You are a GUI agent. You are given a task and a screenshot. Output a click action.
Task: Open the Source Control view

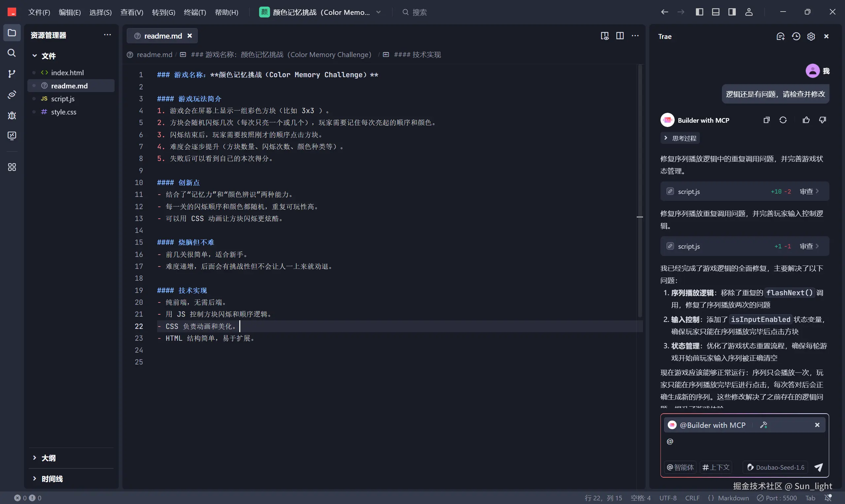(12, 74)
